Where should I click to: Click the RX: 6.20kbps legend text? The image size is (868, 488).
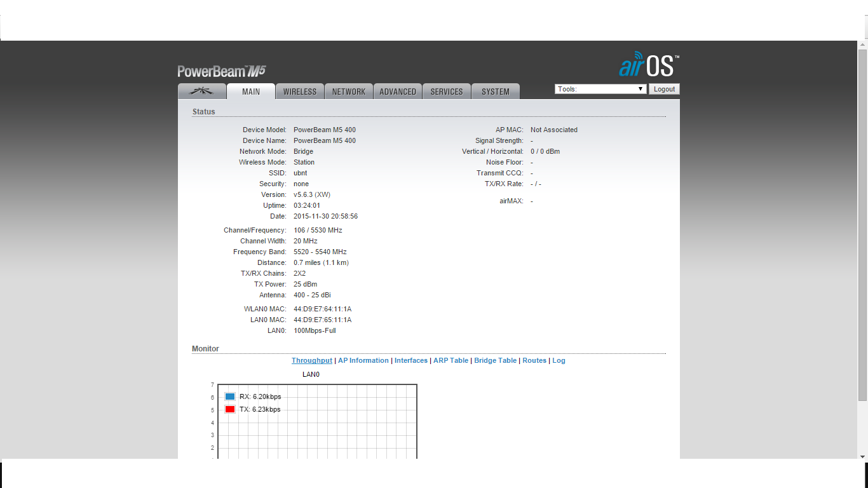pyautogui.click(x=260, y=396)
